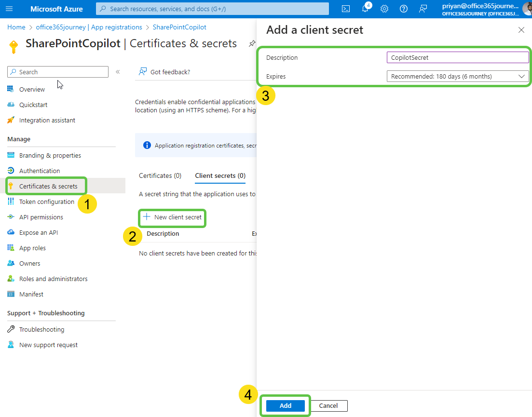
Task: Click New client secret
Action: coord(173,217)
